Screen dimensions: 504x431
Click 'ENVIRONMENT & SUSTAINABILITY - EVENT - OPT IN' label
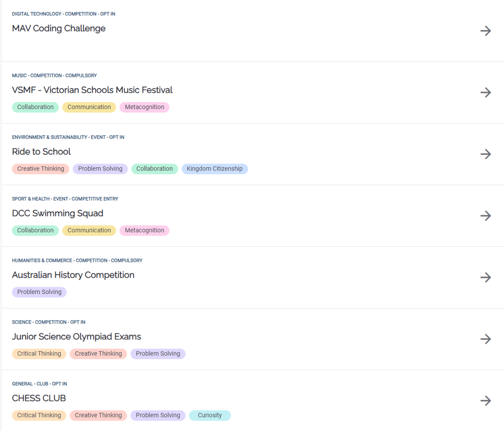(x=68, y=137)
